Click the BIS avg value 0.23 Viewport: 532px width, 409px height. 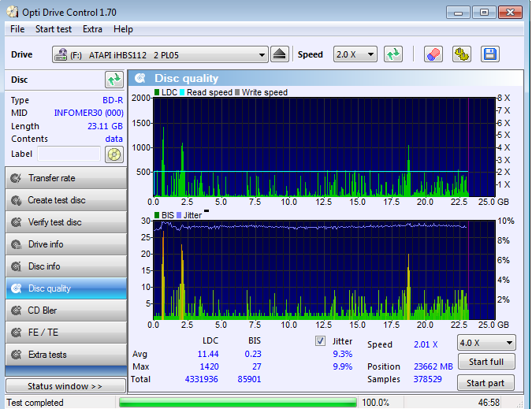(253, 354)
